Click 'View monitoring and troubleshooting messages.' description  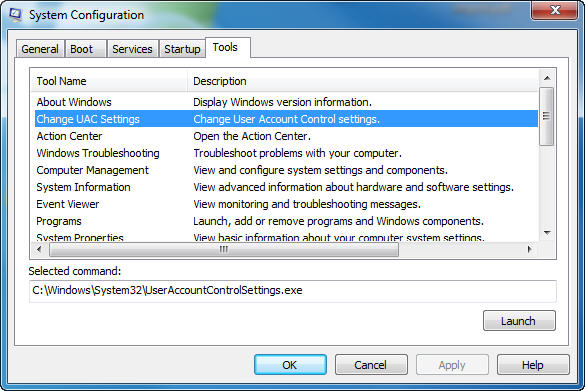click(307, 204)
